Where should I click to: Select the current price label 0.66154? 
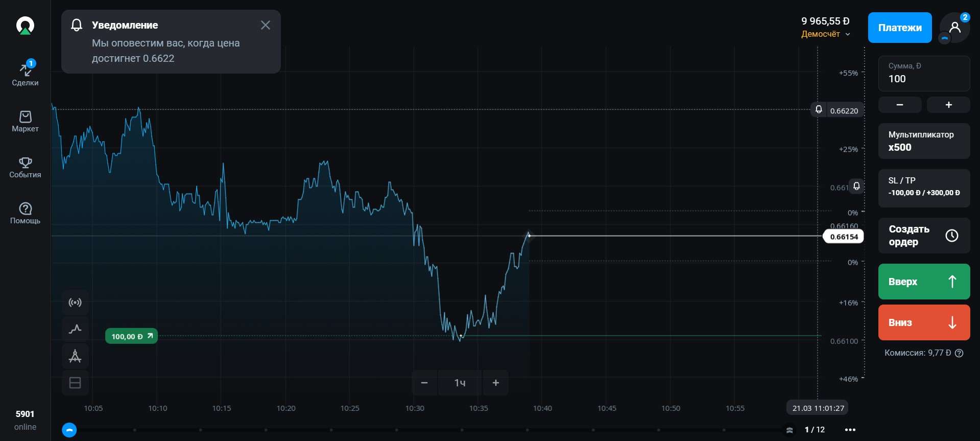point(844,237)
